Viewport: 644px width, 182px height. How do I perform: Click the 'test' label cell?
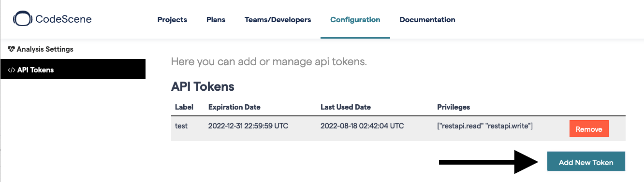181,126
